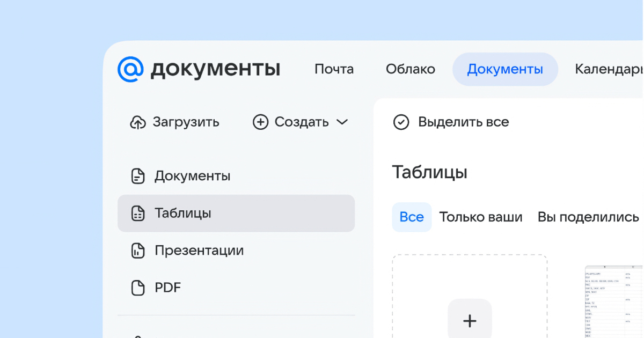This screenshot has width=644, height=338.
Task: Click the Презентации chart icon in the sidebar
Action: [x=138, y=251]
